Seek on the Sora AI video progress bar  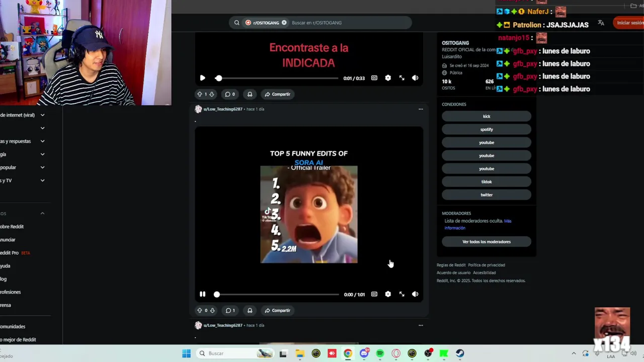pos(277,294)
